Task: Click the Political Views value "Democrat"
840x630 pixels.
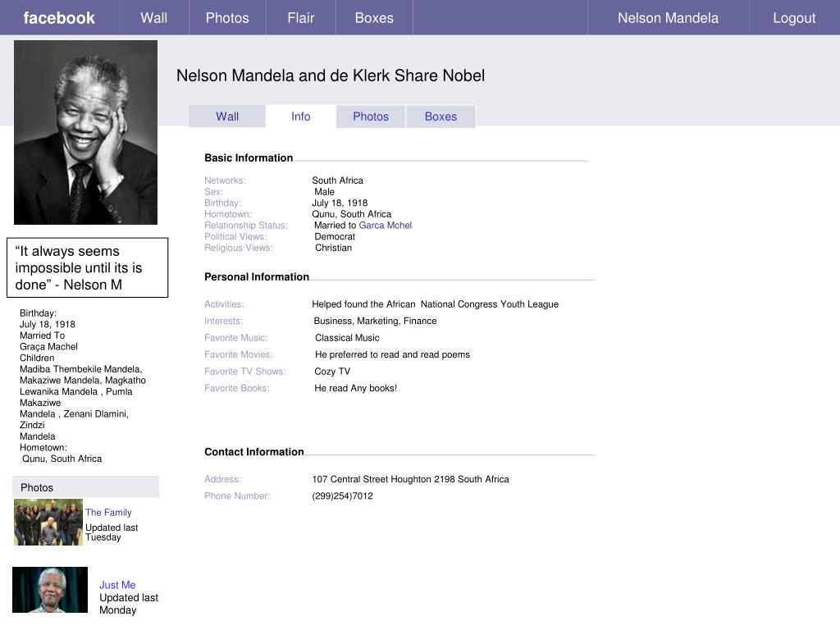Action: 335,237
